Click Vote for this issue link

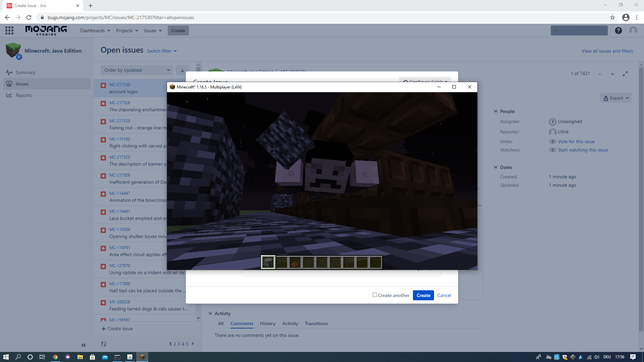[x=576, y=141]
